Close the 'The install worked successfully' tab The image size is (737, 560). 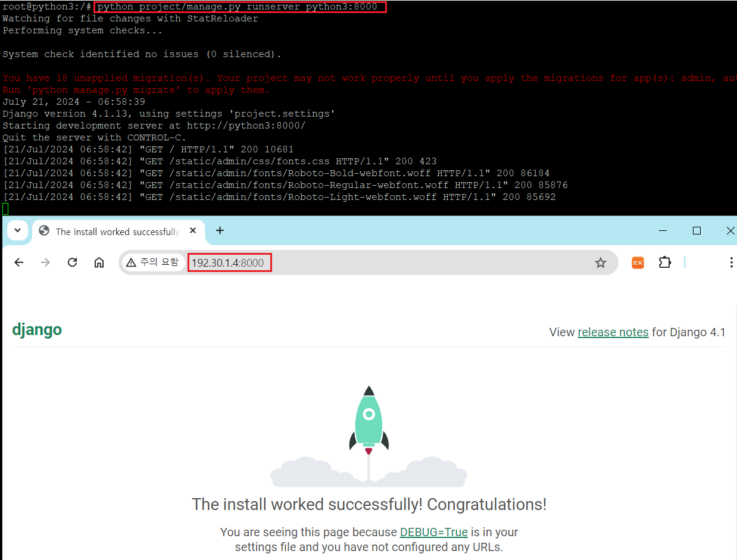click(x=193, y=231)
